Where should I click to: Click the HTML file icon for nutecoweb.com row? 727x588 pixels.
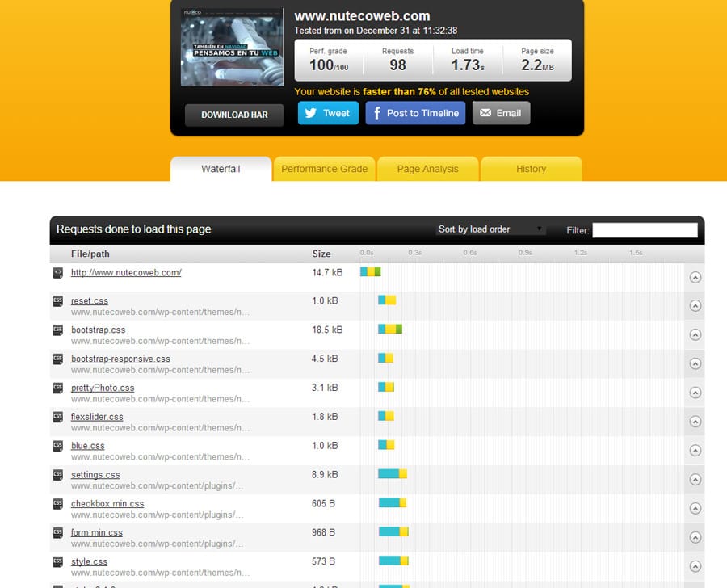pyautogui.click(x=58, y=273)
